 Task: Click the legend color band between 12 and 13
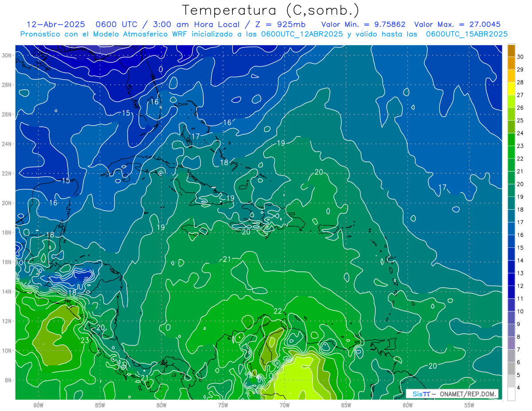click(x=511, y=279)
